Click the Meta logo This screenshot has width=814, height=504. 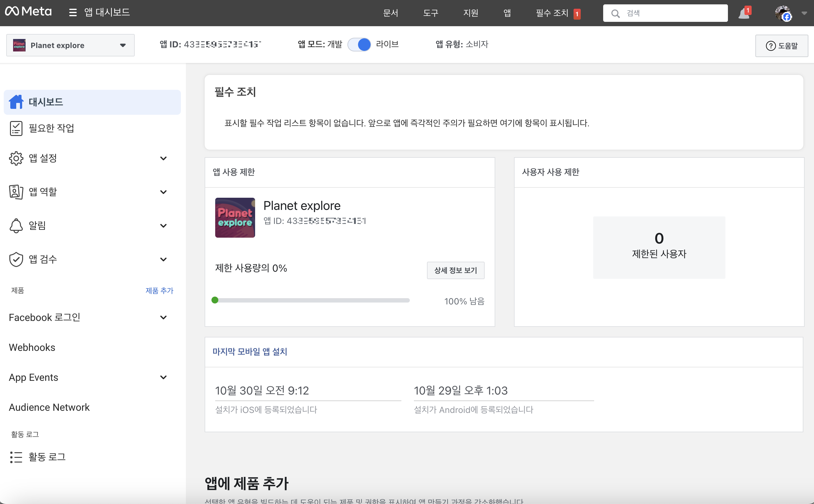point(28,12)
